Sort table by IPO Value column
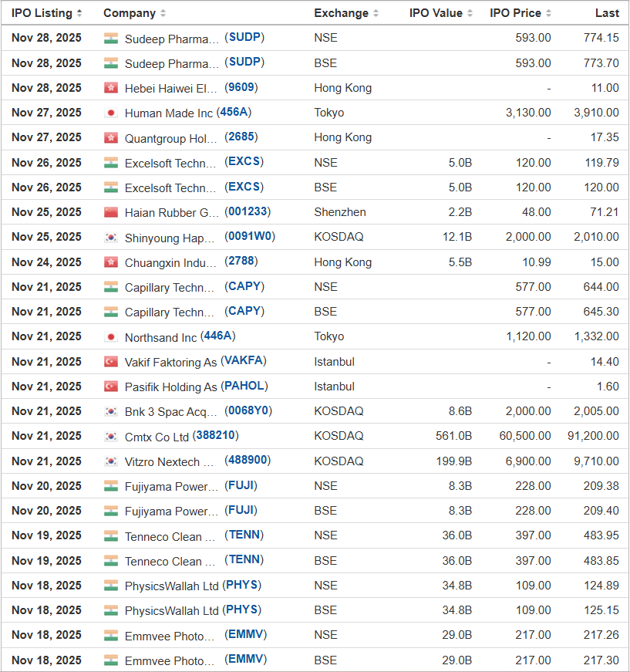630x672 pixels. coord(441,13)
